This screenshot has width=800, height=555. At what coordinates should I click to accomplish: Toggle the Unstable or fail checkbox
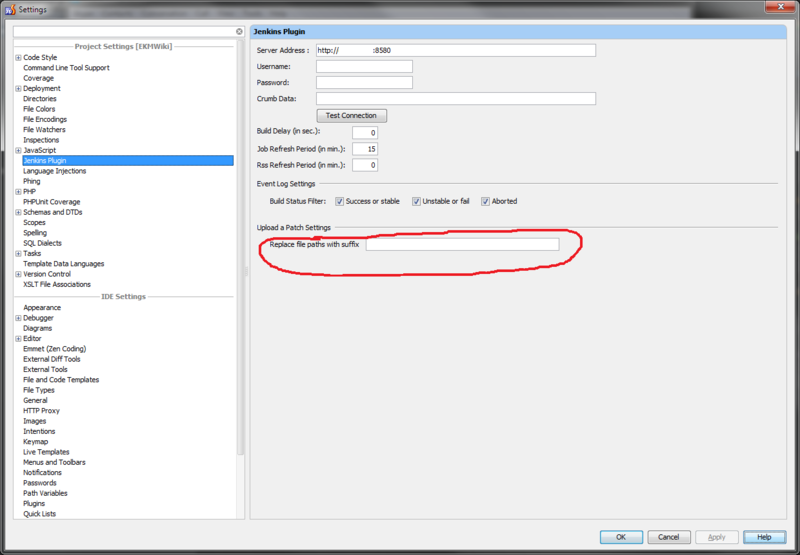pos(416,201)
